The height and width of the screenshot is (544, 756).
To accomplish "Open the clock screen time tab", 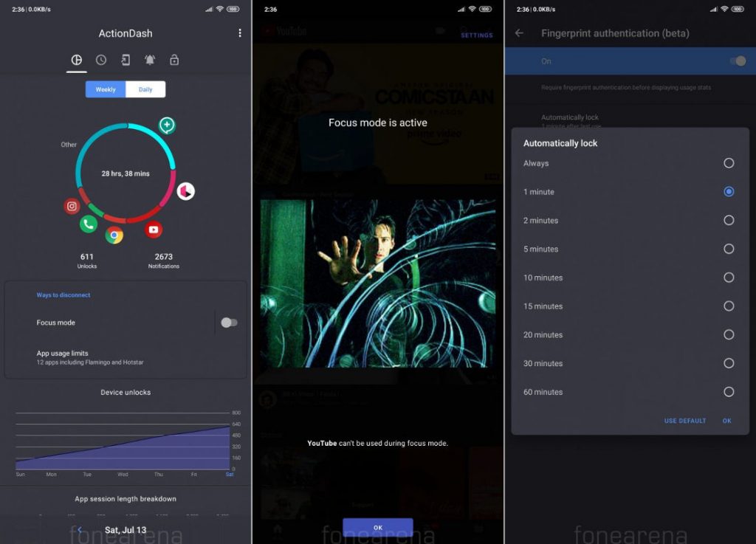I will 100,60.
